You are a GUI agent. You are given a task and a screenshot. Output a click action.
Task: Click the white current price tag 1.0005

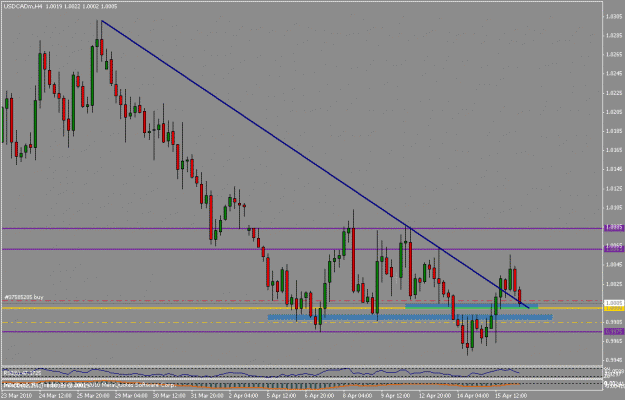click(614, 303)
